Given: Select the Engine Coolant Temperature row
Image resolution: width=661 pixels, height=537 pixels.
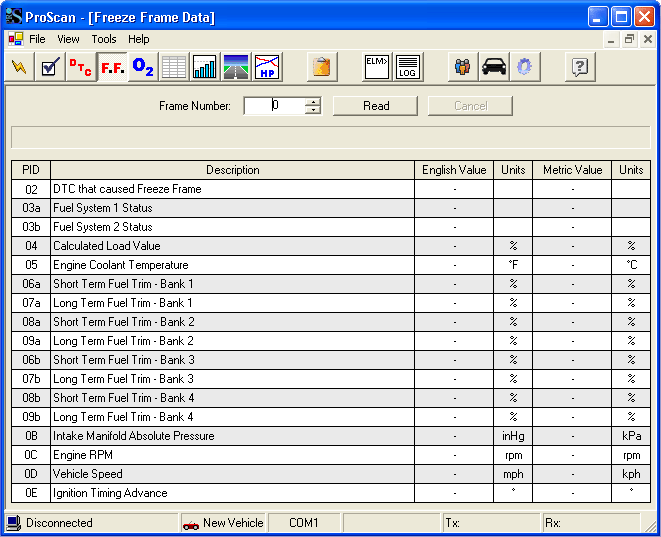Looking at the screenshot, I should pos(331,265).
